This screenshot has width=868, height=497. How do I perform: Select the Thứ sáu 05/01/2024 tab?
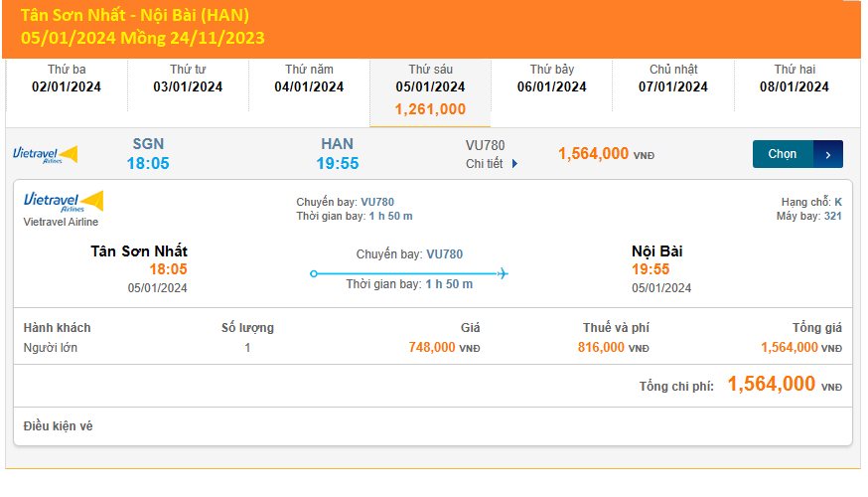(430, 88)
